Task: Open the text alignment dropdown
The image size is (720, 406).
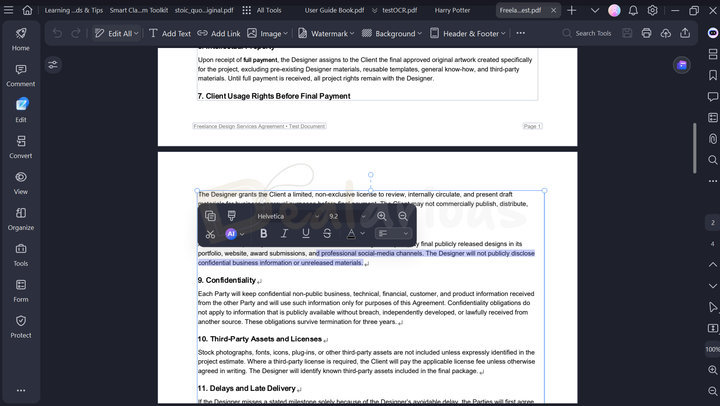Action: [393, 234]
